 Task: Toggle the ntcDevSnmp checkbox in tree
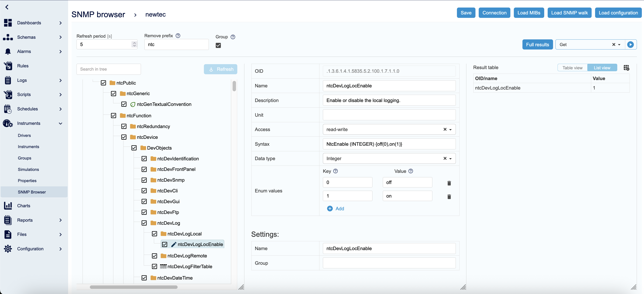pos(144,180)
